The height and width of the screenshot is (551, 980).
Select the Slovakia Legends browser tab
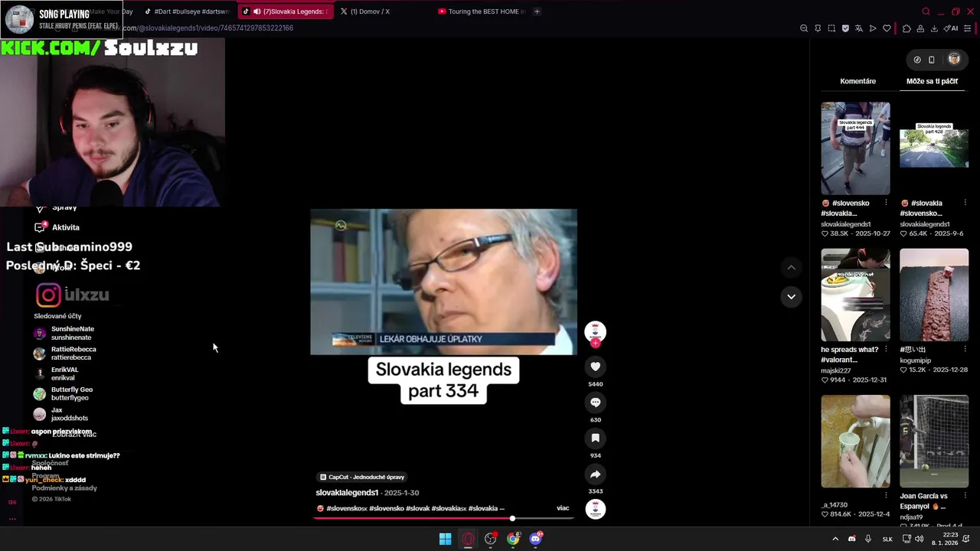[x=285, y=11]
